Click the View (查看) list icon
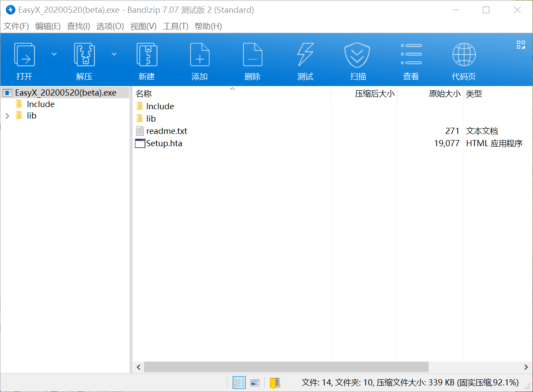 (x=411, y=55)
